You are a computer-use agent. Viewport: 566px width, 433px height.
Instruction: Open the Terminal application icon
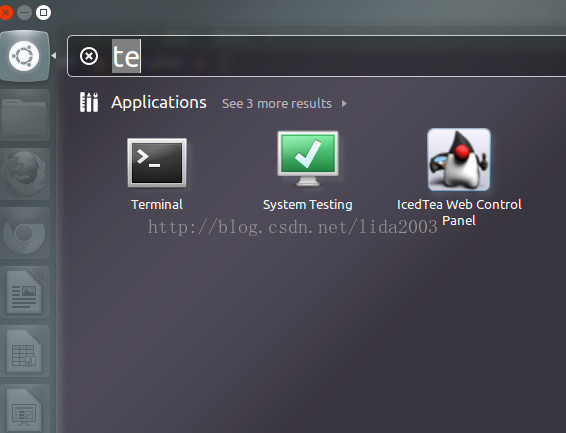[x=157, y=163]
